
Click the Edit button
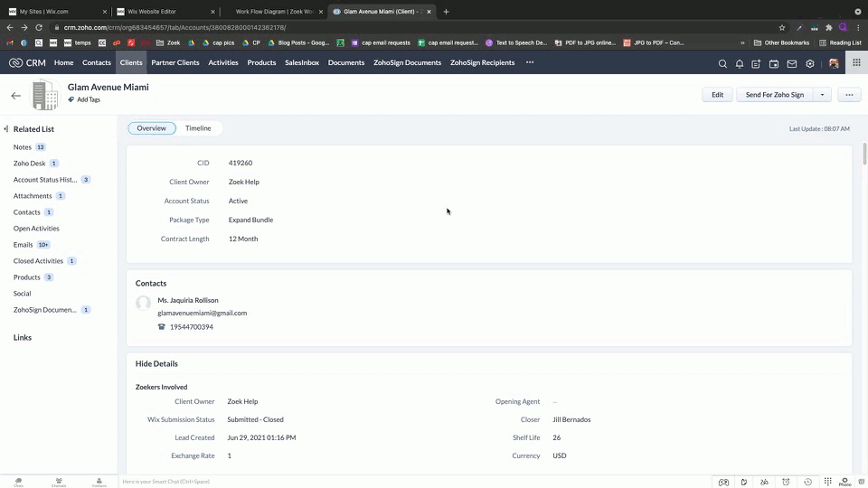[717, 95]
